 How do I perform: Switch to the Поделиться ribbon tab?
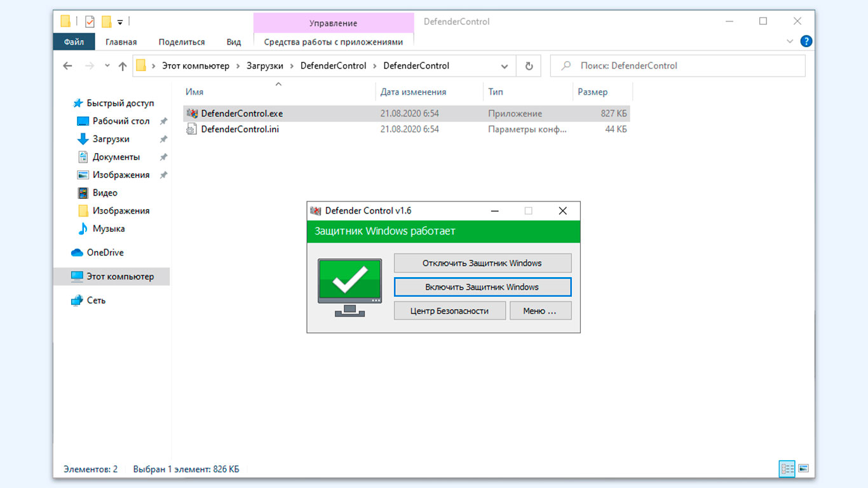(x=182, y=42)
